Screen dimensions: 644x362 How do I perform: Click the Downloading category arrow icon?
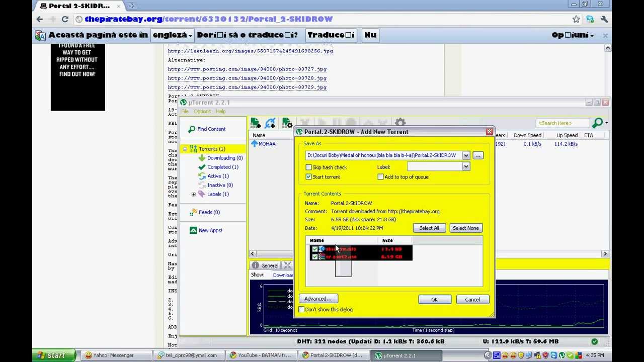point(202,158)
